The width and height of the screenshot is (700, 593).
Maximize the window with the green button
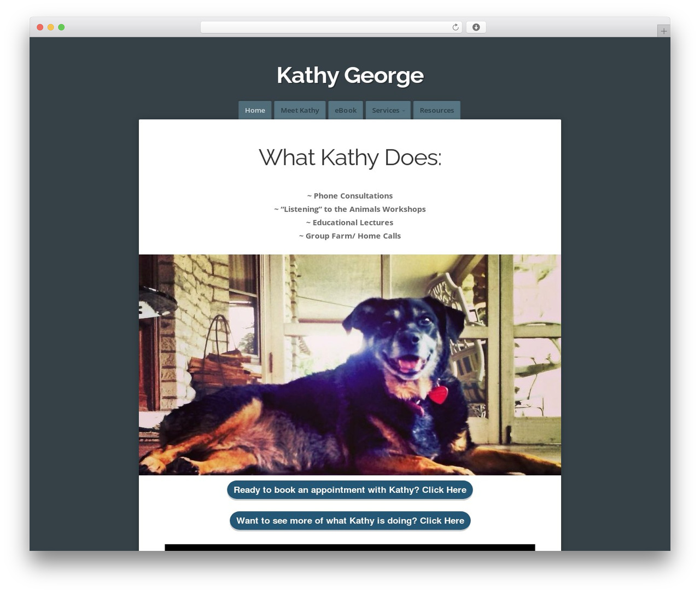(x=61, y=27)
